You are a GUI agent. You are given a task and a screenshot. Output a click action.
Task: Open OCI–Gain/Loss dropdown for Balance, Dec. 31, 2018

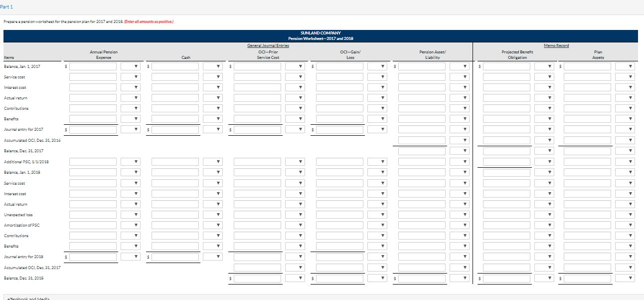point(376,278)
